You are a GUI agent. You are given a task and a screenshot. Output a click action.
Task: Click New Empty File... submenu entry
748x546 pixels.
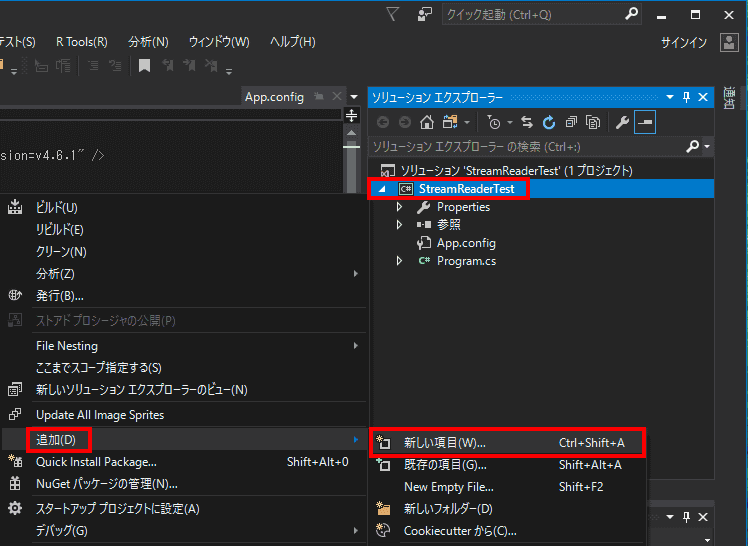pos(508,487)
